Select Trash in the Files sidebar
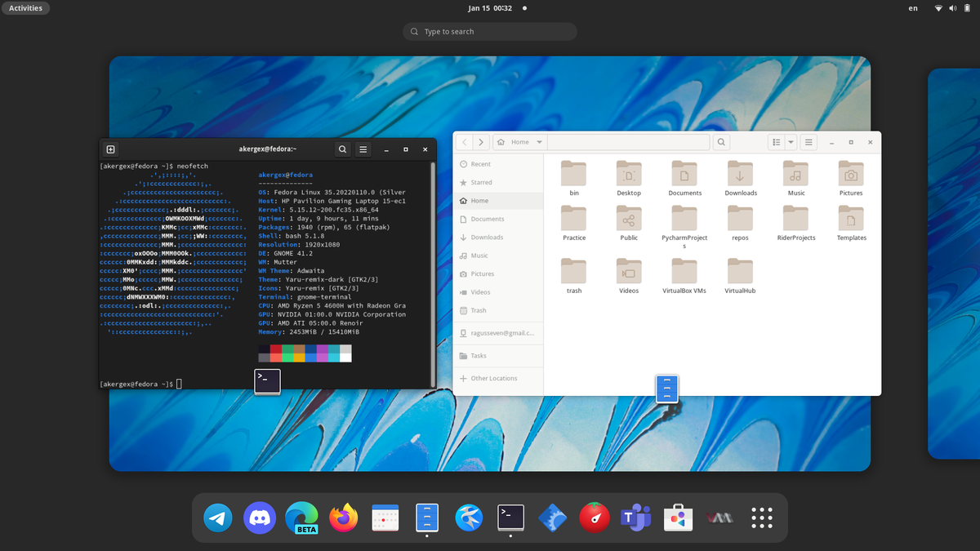980x551 pixels. tap(497, 310)
